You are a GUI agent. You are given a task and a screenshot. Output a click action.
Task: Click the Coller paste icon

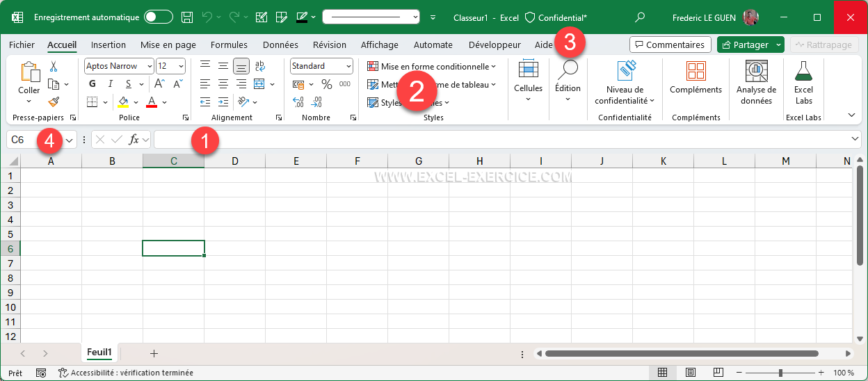coord(29,72)
